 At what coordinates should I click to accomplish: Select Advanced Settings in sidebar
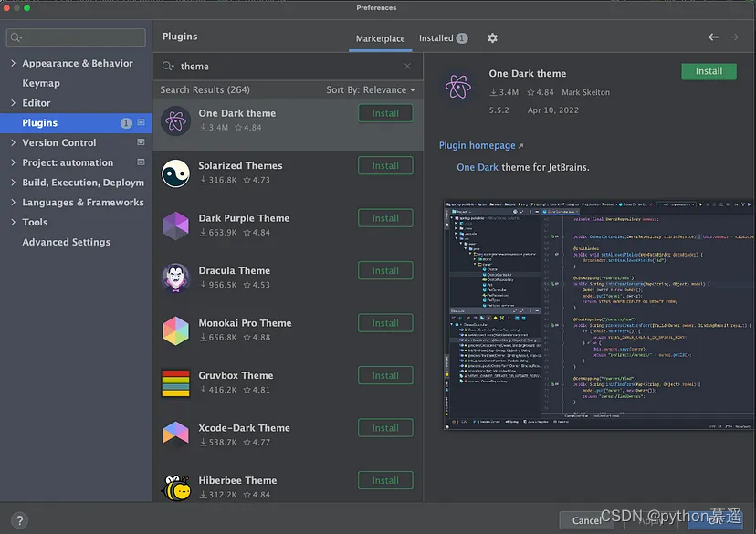pyautogui.click(x=66, y=242)
